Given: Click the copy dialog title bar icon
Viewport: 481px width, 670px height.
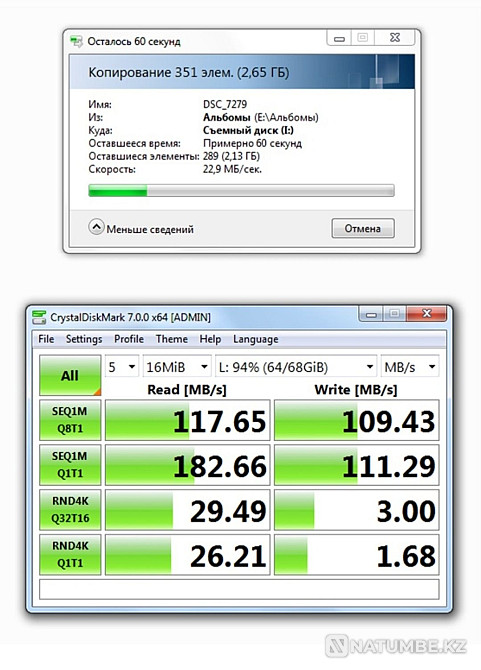Looking at the screenshot, I should point(76,41).
